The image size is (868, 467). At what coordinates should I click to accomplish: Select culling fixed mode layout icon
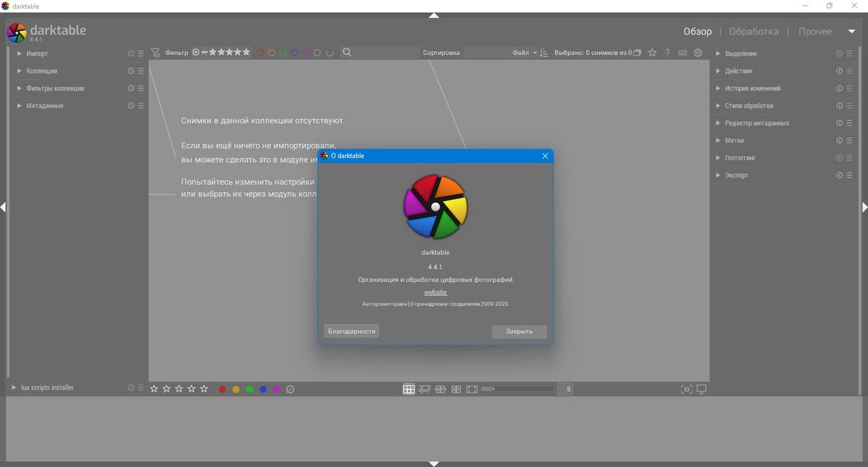(x=441, y=390)
